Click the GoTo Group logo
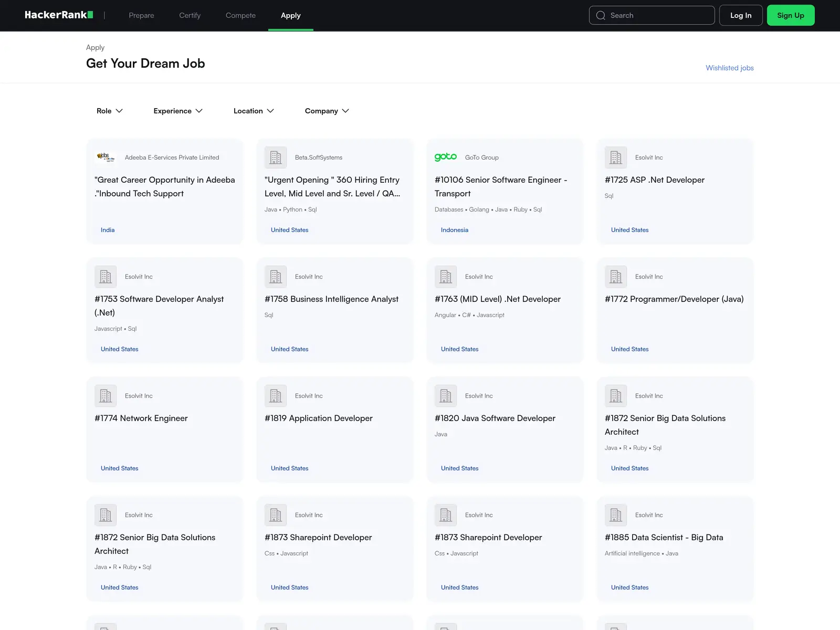Image resolution: width=840 pixels, height=630 pixels. point(446,157)
